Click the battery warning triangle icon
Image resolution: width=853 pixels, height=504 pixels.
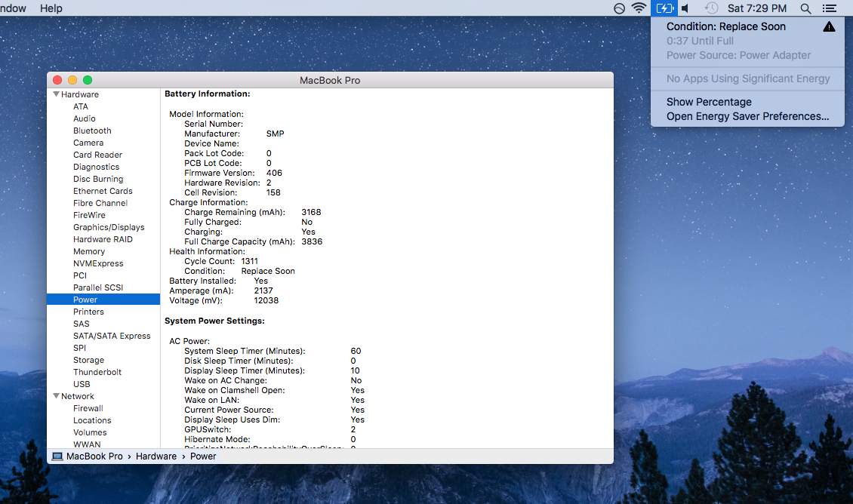click(x=829, y=26)
